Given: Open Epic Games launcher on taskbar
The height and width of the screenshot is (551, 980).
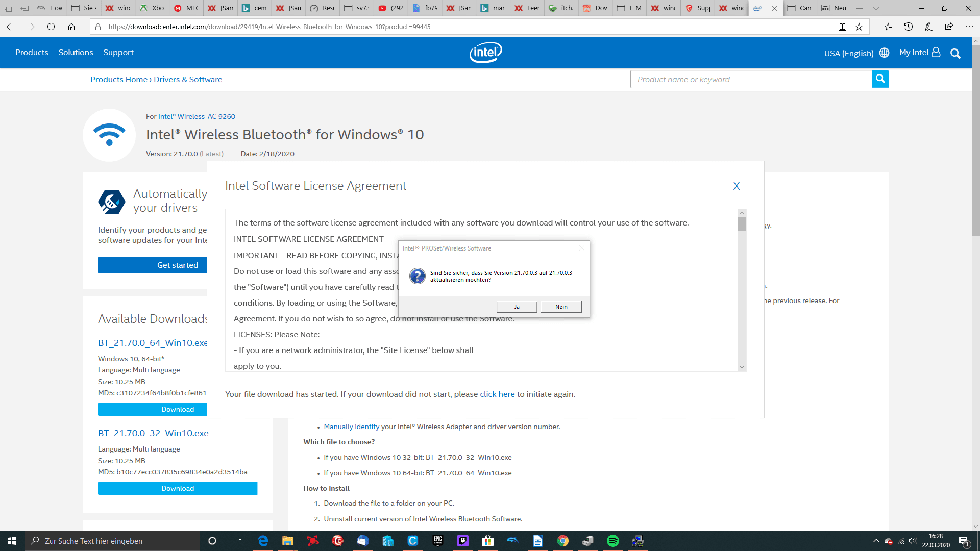Looking at the screenshot, I should (438, 541).
